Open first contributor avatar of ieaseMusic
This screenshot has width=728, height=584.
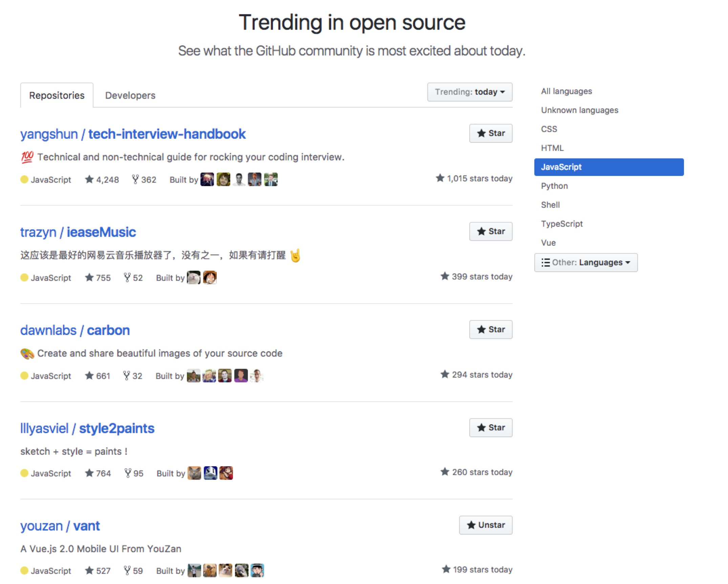point(194,277)
